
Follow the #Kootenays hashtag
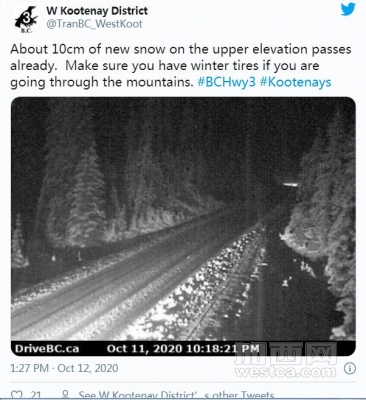click(x=295, y=82)
